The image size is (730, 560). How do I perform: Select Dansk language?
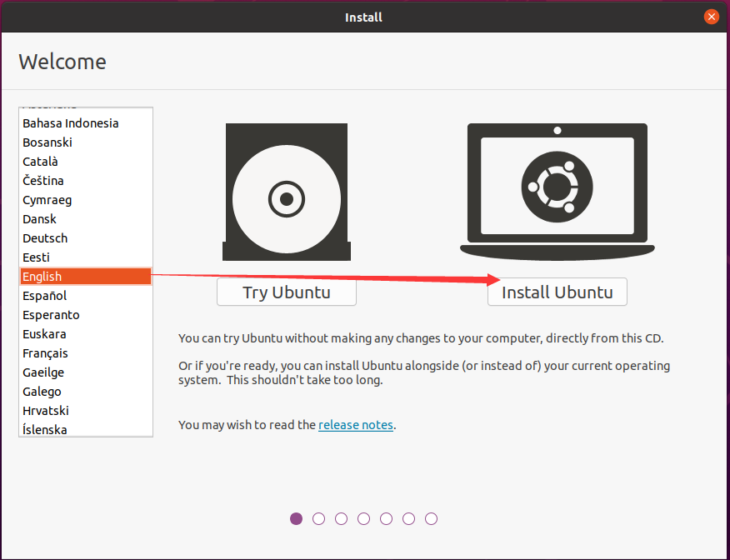86,219
